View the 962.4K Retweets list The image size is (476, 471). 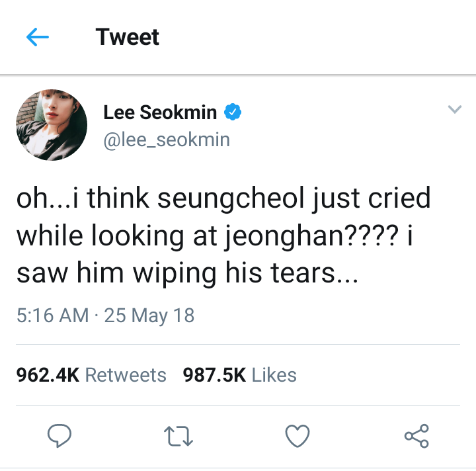click(x=91, y=374)
